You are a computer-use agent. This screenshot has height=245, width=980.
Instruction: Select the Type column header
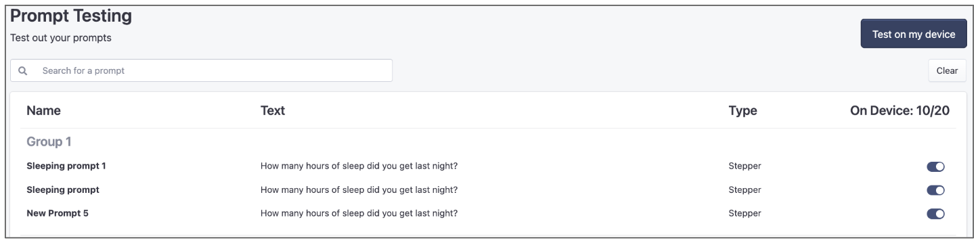coord(742,111)
